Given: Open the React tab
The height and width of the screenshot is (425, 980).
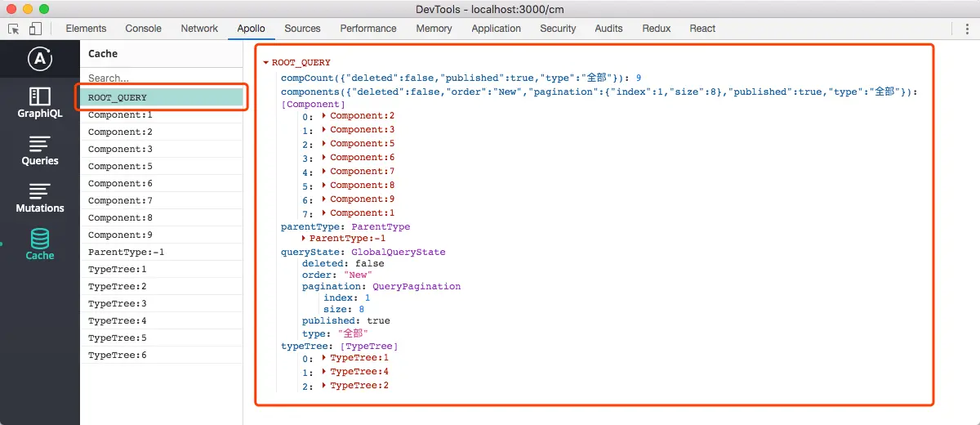Looking at the screenshot, I should (x=702, y=29).
